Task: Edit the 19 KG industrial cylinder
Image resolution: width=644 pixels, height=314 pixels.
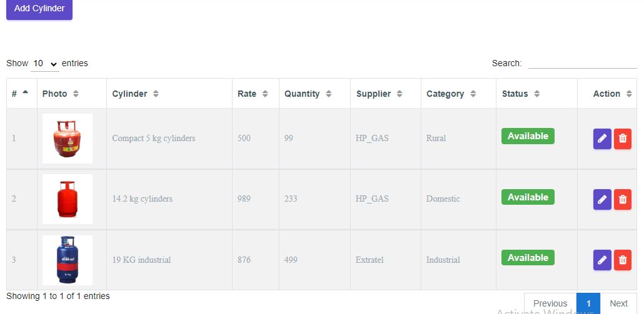Action: click(x=602, y=260)
